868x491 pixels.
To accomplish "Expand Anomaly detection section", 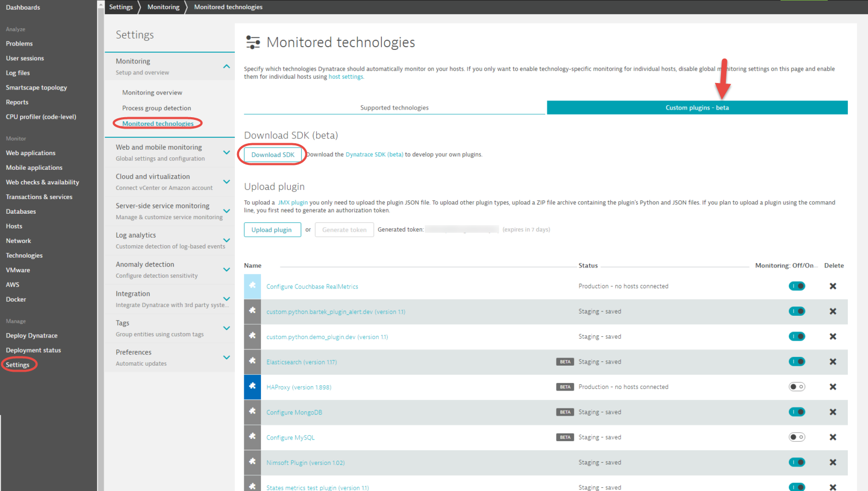I will [x=226, y=270].
